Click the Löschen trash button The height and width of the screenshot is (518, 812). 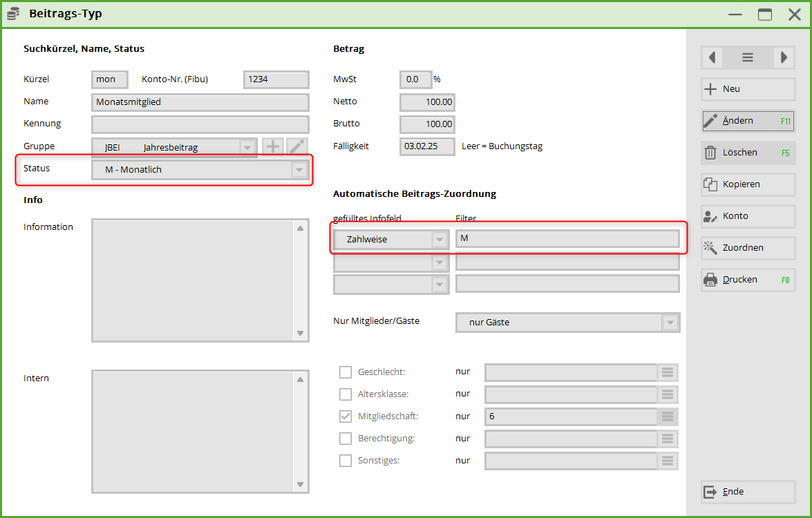pyautogui.click(x=748, y=153)
